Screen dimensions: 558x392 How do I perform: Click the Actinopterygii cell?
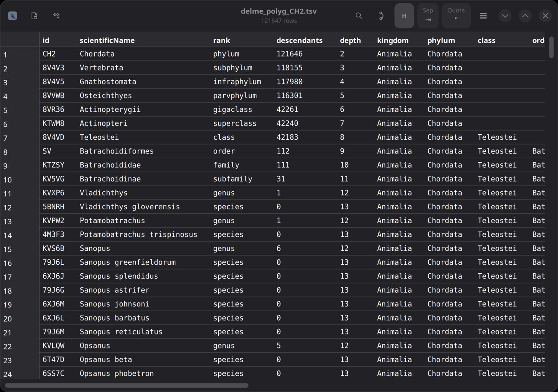coord(110,109)
